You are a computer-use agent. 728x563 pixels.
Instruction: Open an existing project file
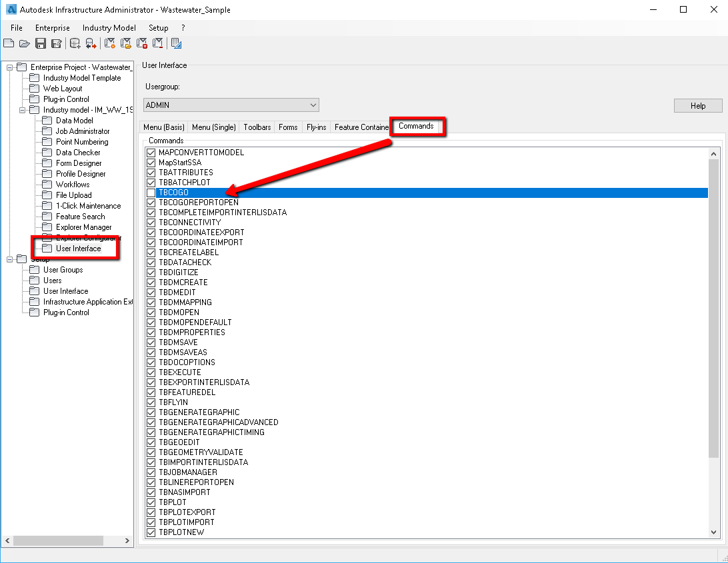(x=25, y=43)
